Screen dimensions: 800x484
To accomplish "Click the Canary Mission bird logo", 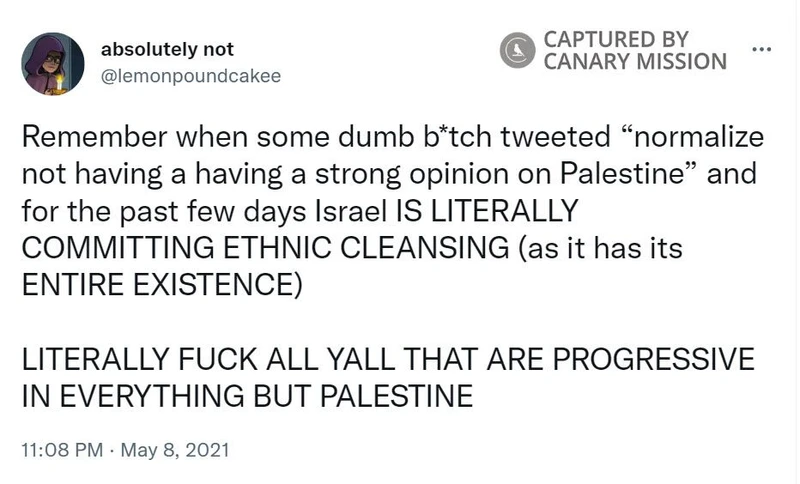I will (518, 50).
